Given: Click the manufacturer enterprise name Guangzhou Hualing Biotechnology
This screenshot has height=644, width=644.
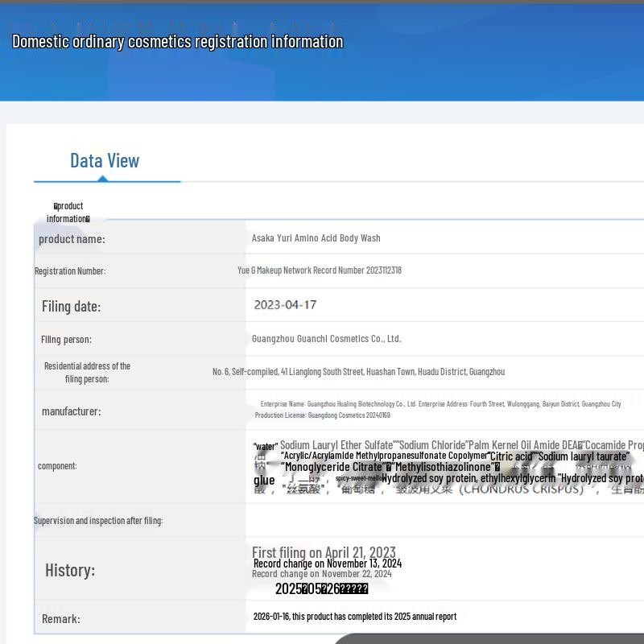Looking at the screenshot, I should (x=338, y=404).
